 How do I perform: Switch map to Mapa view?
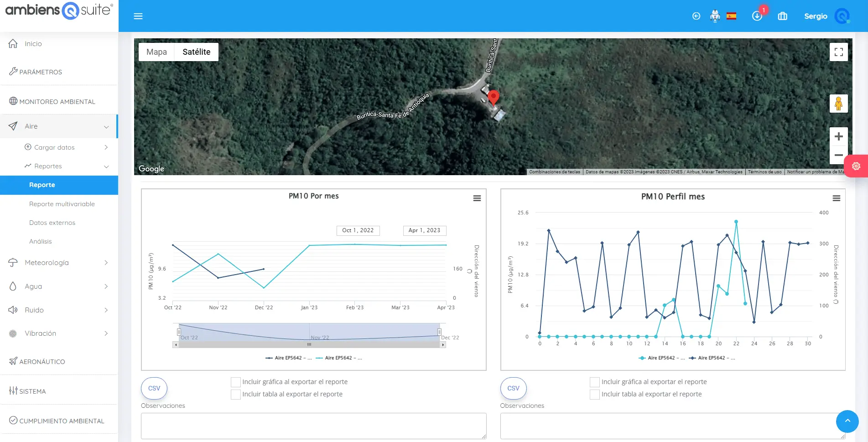tap(156, 52)
